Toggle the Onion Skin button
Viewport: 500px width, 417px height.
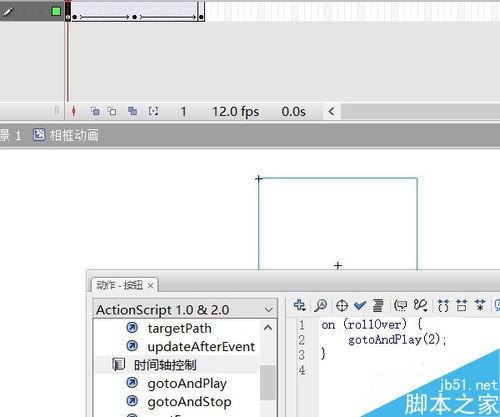coord(95,111)
